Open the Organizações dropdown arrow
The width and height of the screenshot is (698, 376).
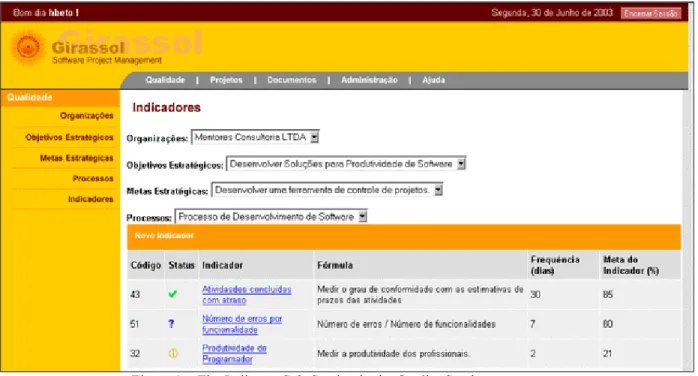pos(314,137)
